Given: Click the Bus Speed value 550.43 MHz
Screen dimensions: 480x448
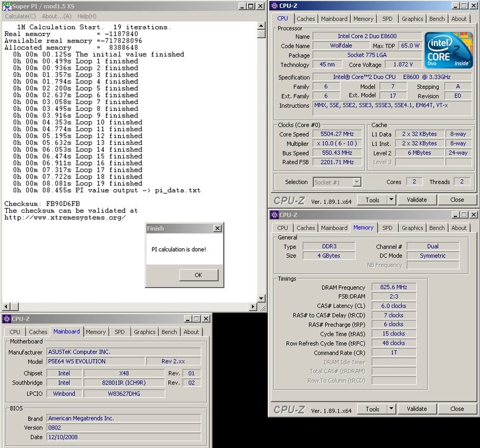Looking at the screenshot, I should (x=337, y=152).
